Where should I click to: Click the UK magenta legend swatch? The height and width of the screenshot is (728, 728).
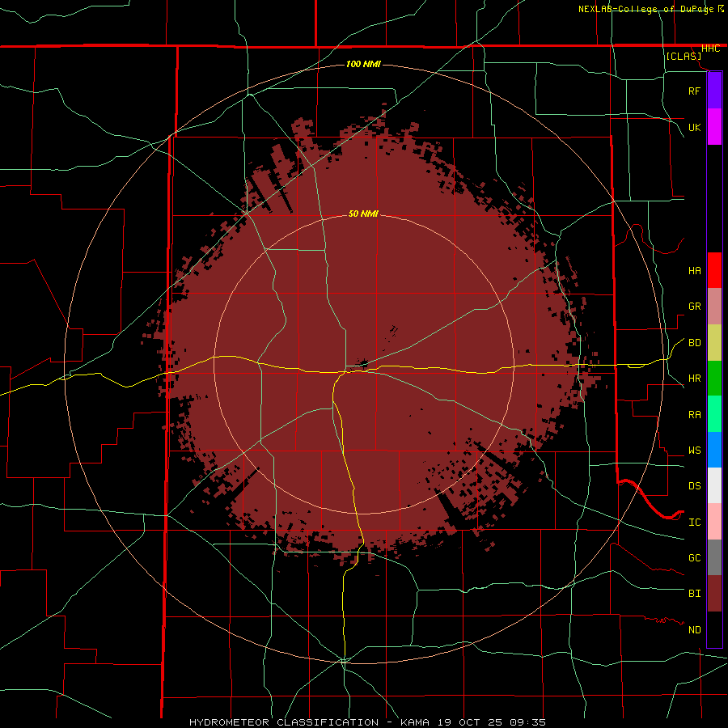(714, 127)
